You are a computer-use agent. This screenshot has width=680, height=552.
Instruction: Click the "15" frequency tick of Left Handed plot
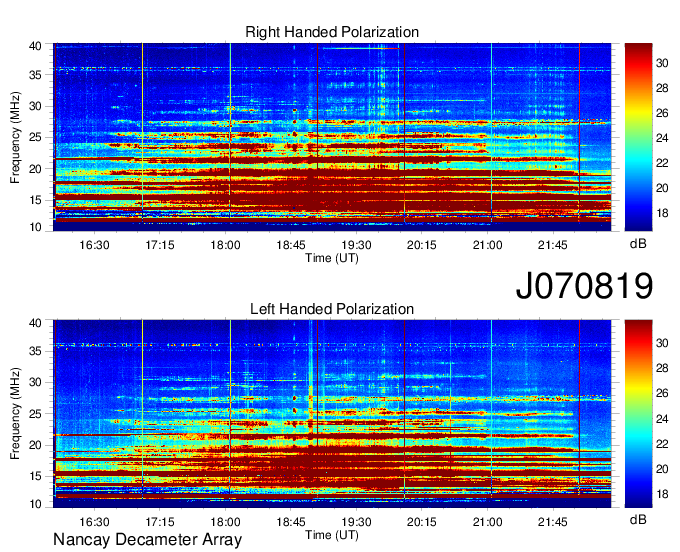35,477
